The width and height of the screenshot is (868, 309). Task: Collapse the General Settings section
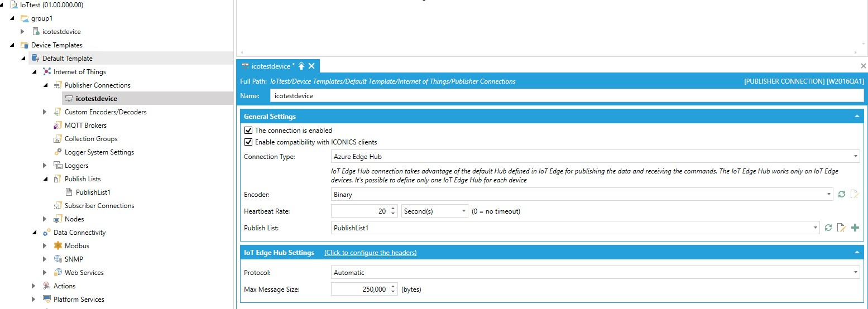point(857,117)
